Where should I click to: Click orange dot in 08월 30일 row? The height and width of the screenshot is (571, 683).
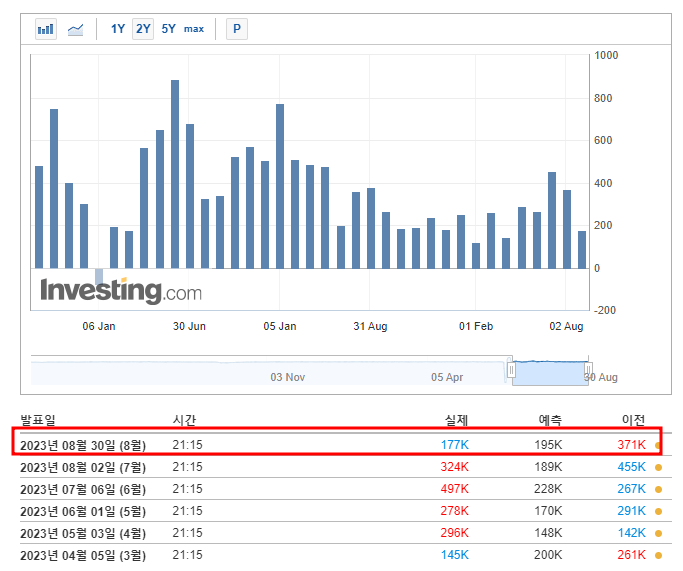pos(658,446)
